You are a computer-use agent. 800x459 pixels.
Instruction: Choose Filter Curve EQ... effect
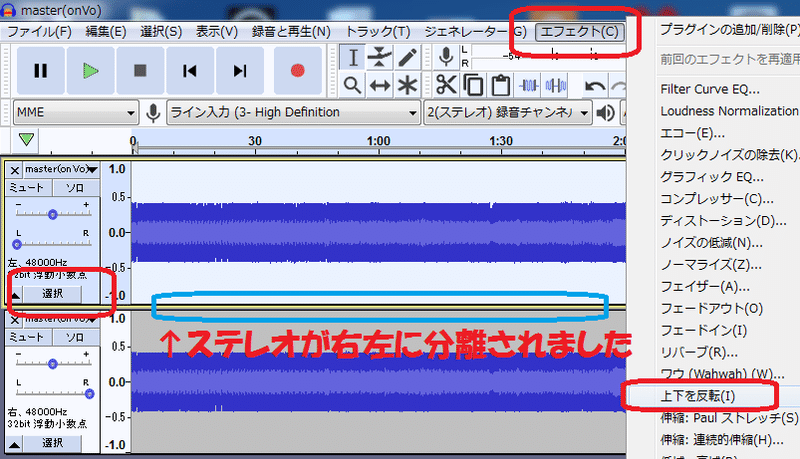click(710, 89)
